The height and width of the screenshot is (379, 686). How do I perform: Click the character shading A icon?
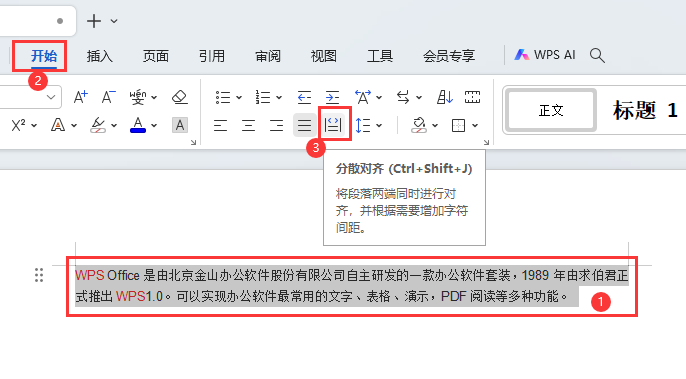point(180,125)
